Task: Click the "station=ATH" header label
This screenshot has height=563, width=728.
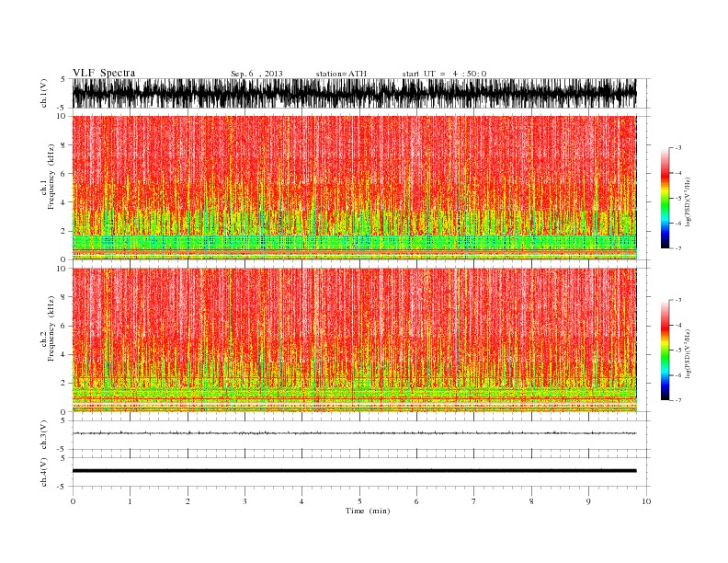Action: (341, 74)
